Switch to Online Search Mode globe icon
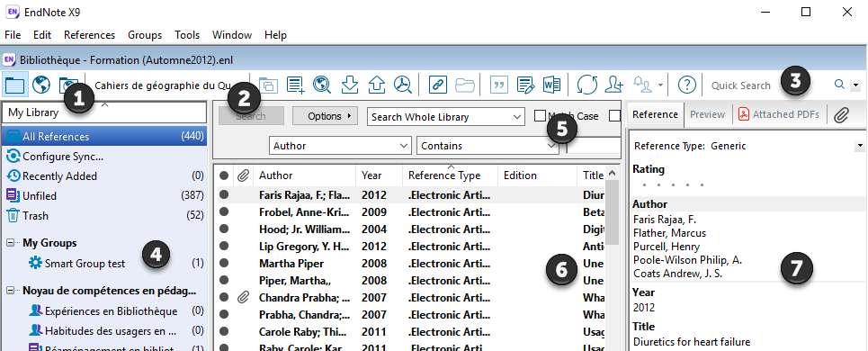This screenshot has height=351, width=868. pos(41,85)
